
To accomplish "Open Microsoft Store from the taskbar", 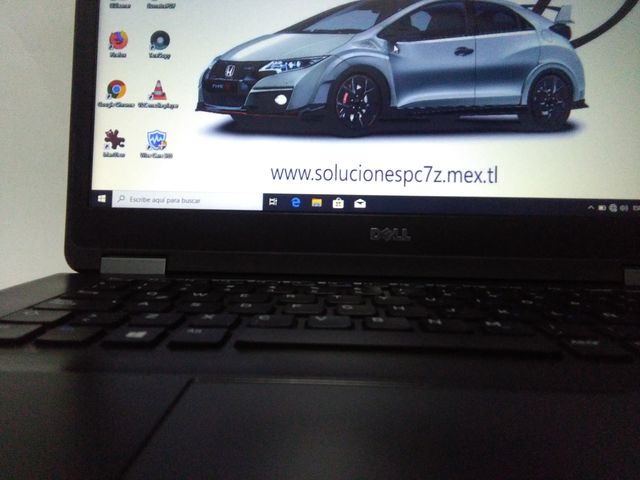I will click(x=338, y=203).
